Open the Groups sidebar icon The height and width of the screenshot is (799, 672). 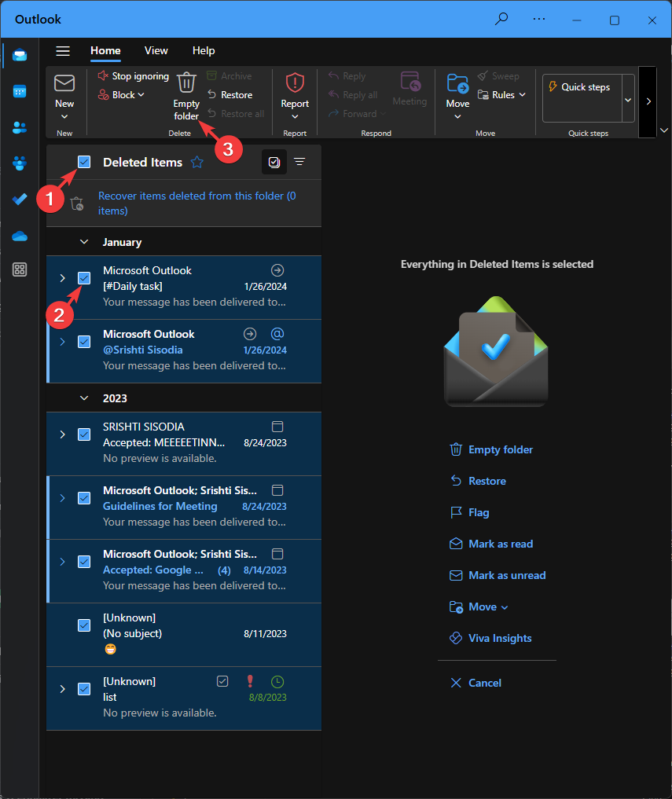click(20, 163)
